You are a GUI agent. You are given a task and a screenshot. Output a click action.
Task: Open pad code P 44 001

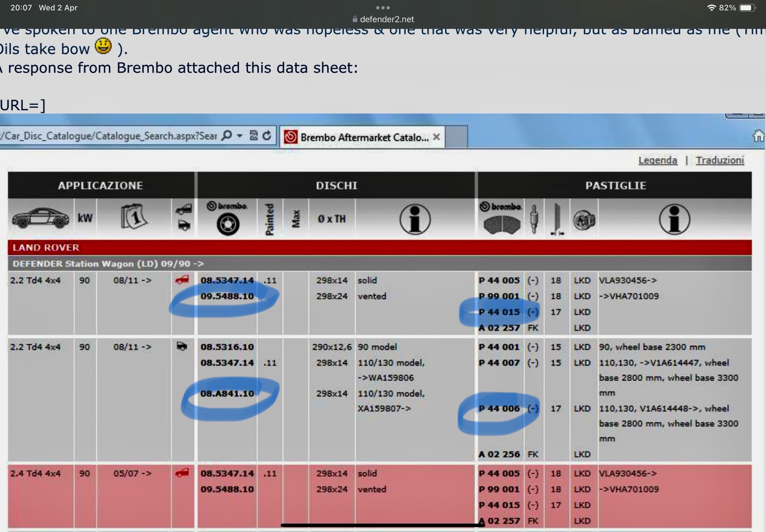(499, 347)
